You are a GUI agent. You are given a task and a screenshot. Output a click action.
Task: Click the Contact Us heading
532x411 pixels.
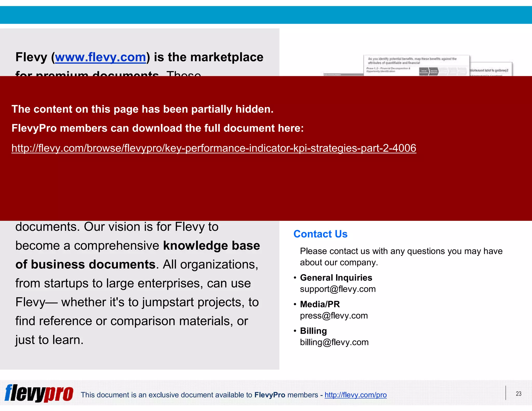[320, 234]
